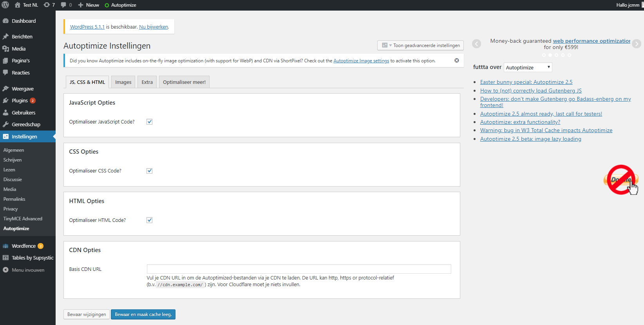Click the Berichten pin icon
Screen dimensions: 644x325
pyautogui.click(x=5, y=36)
